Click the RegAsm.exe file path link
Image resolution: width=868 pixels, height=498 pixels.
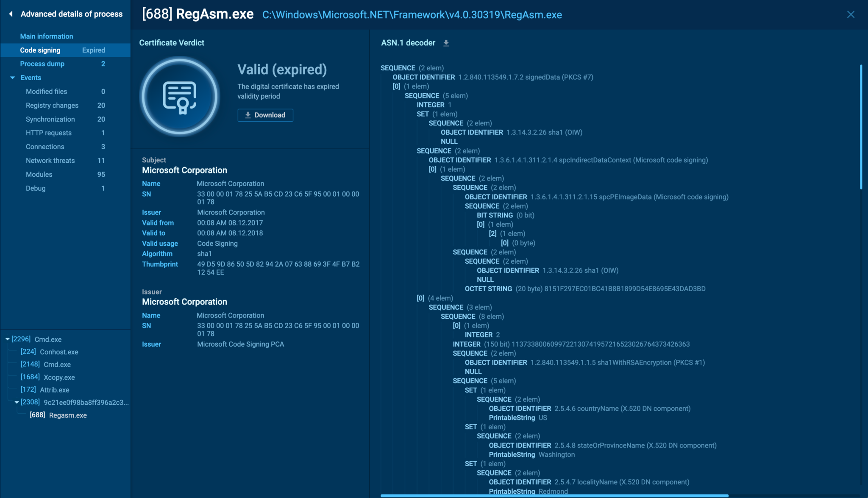[x=412, y=15]
